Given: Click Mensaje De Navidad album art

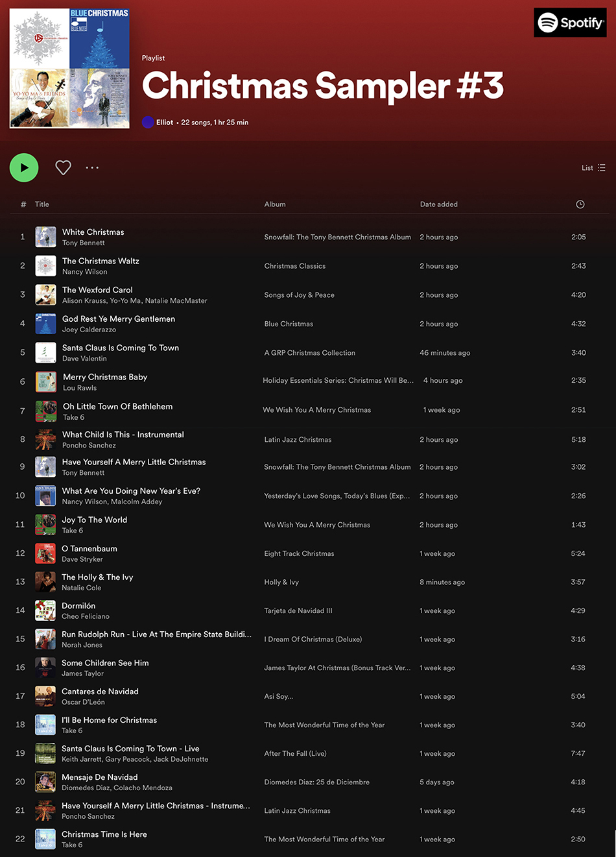Looking at the screenshot, I should point(45,782).
